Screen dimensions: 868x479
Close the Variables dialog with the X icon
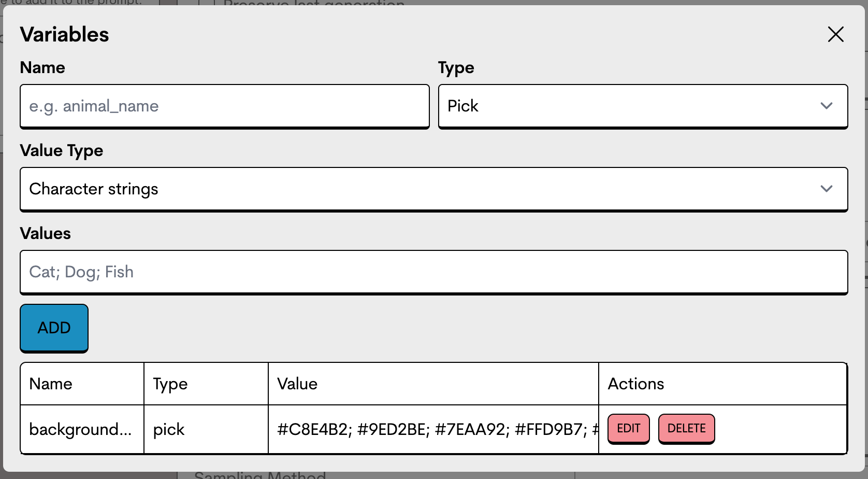[835, 34]
